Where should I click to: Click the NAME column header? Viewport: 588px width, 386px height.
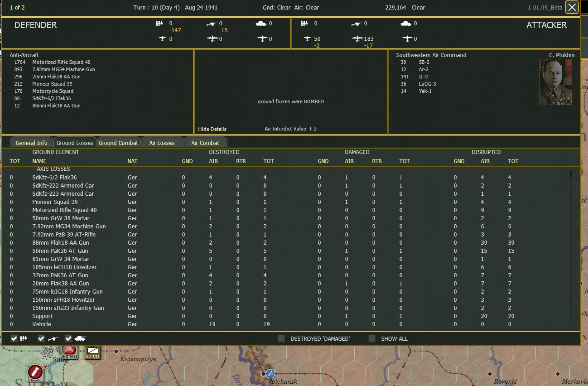coord(39,161)
